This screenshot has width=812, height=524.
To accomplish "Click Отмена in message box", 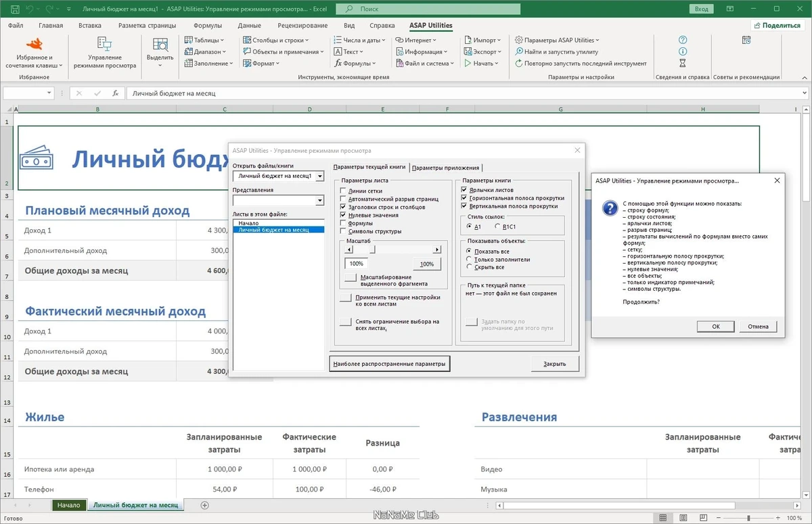I will (758, 326).
